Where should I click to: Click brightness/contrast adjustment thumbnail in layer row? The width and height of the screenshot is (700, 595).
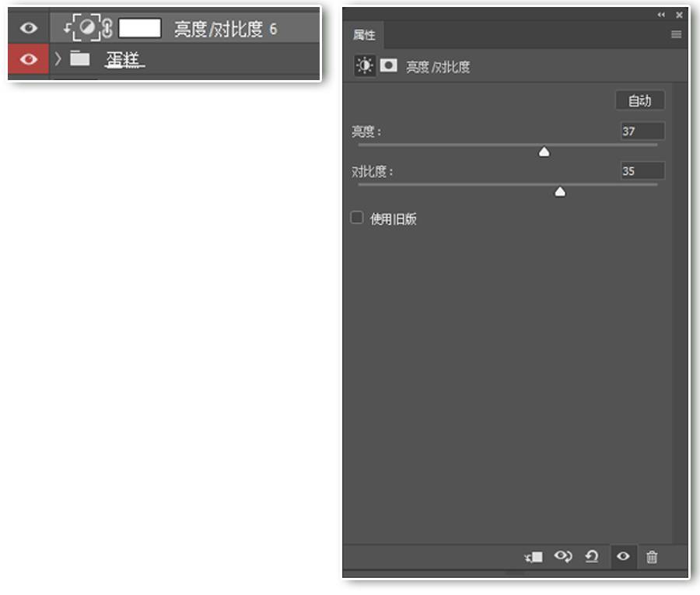coord(86,28)
